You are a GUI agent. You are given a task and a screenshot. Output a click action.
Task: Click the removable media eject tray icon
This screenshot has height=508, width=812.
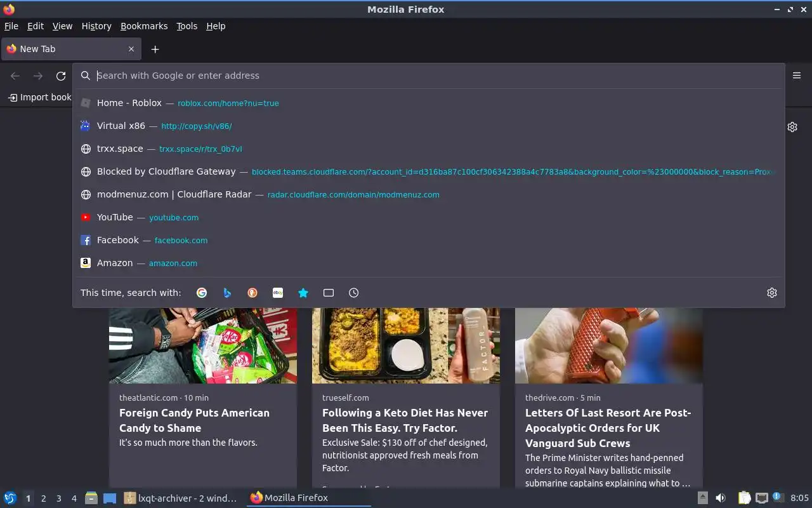703,498
